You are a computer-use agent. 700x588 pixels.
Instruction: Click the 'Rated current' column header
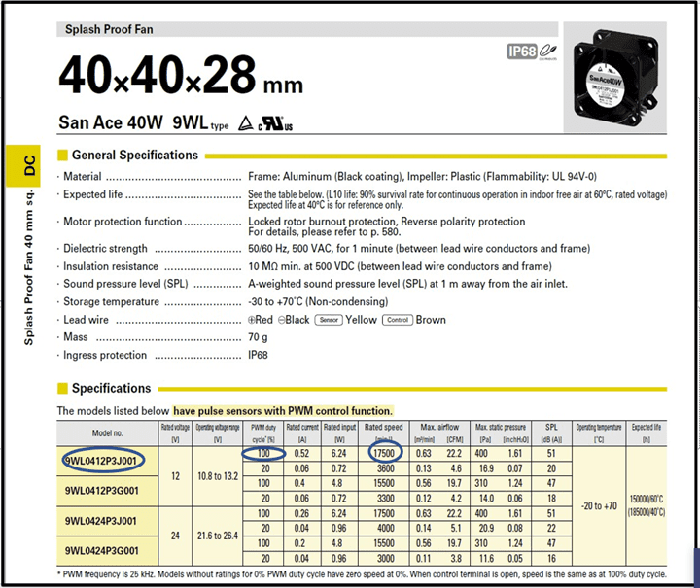(302, 433)
